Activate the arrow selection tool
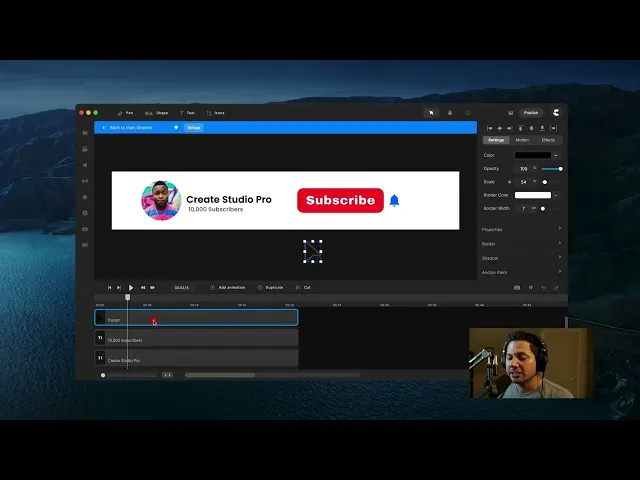This screenshot has width=640, height=480. click(x=431, y=113)
